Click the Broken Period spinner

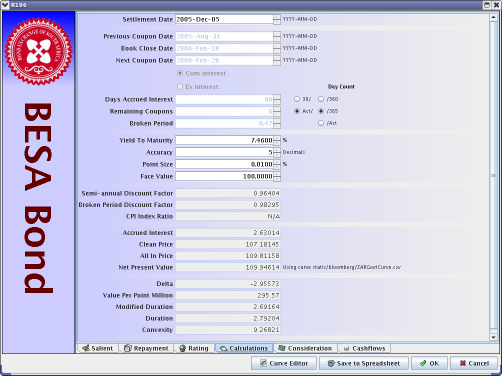tap(277, 123)
